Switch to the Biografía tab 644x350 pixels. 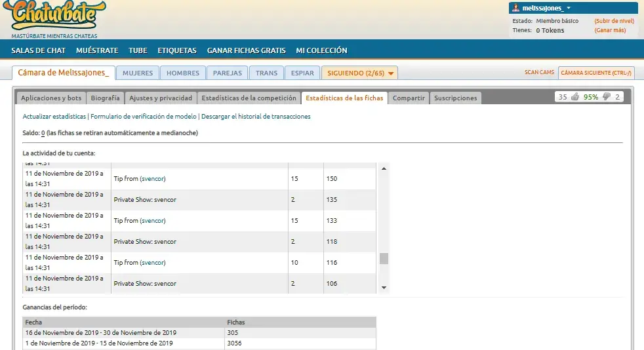coord(105,98)
